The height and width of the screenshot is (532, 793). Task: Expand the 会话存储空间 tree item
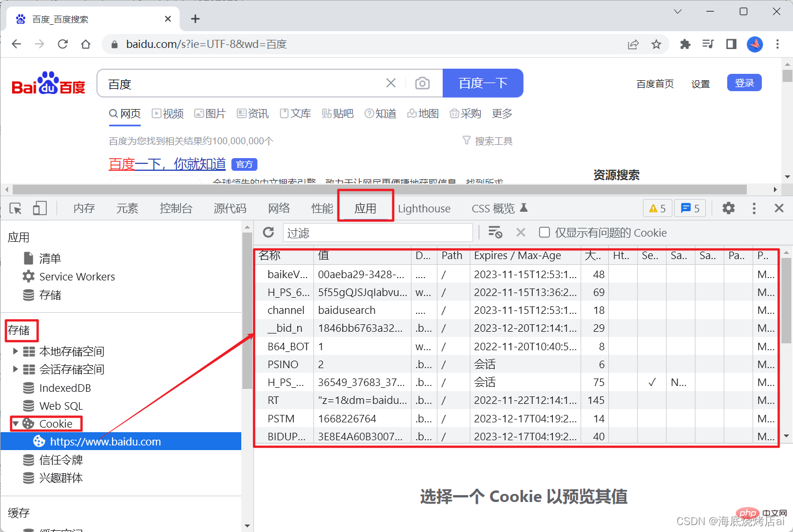(17, 369)
